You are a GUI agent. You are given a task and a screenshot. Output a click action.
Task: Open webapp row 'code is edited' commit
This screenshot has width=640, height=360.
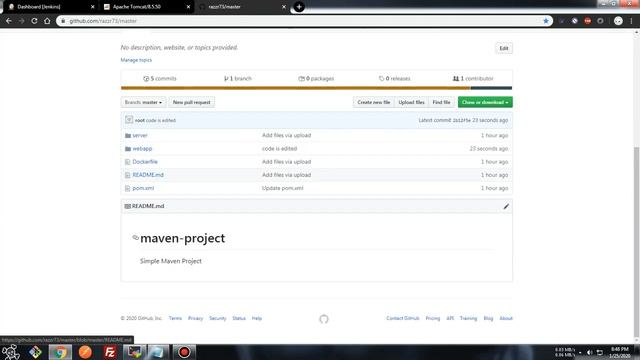coord(279,149)
